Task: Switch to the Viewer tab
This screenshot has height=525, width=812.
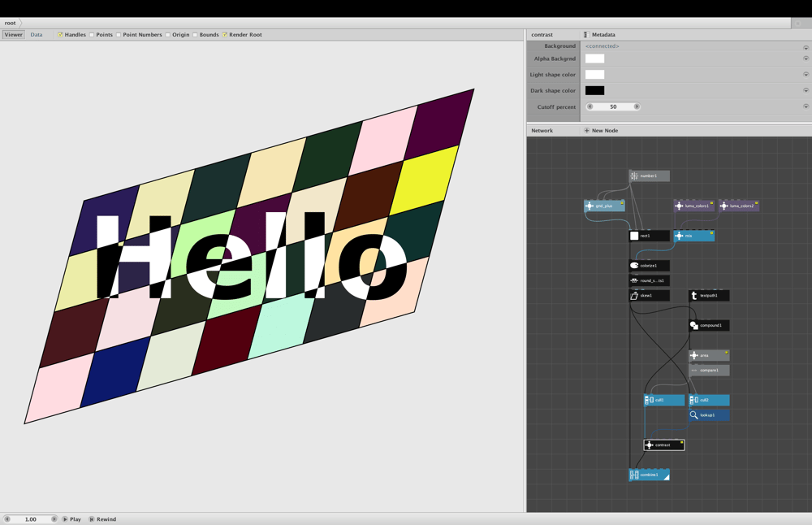Action: pyautogui.click(x=14, y=35)
